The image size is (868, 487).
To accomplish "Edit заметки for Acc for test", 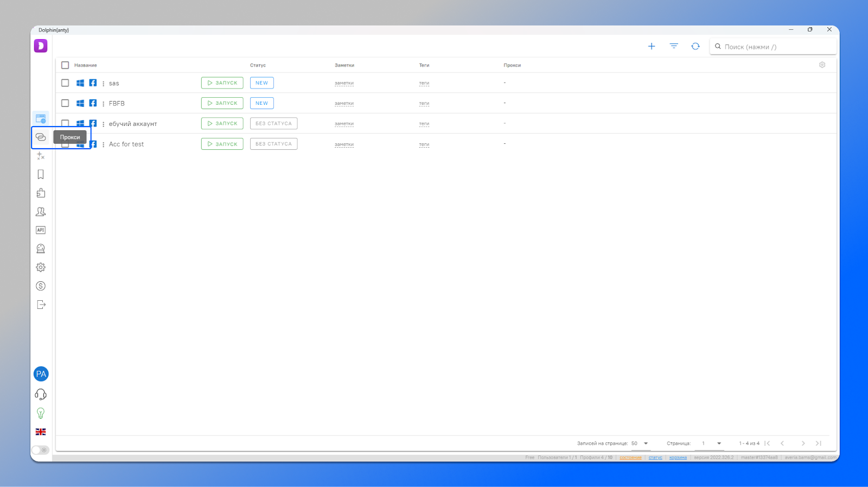I will coord(344,144).
